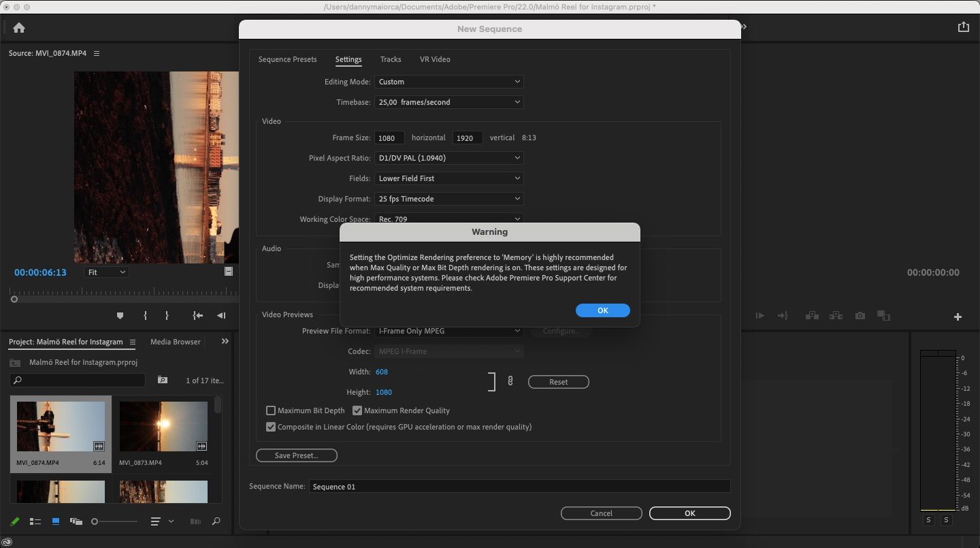Click the Home icon in top bar
This screenshot has height=548, width=980.
(19, 28)
